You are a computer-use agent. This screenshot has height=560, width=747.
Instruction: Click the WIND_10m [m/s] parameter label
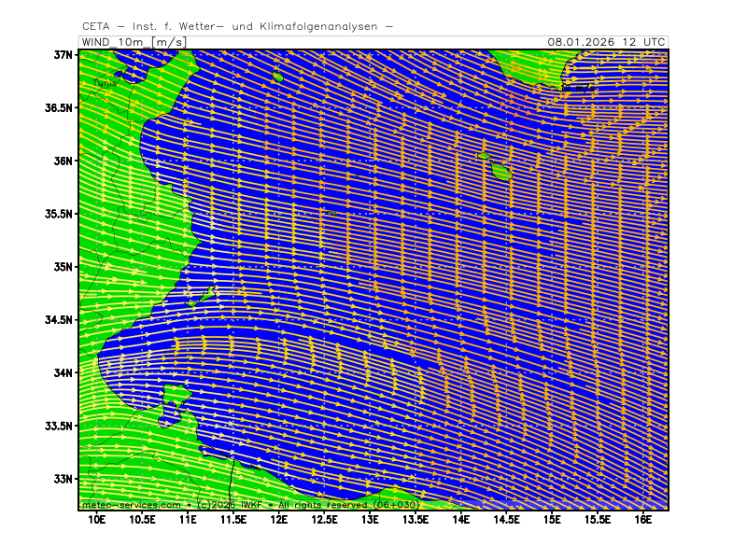(x=133, y=42)
